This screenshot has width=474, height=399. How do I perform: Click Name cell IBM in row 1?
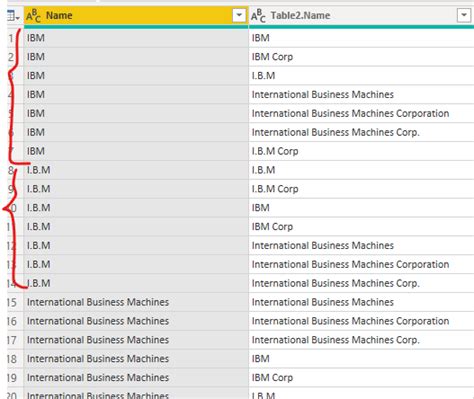point(136,38)
